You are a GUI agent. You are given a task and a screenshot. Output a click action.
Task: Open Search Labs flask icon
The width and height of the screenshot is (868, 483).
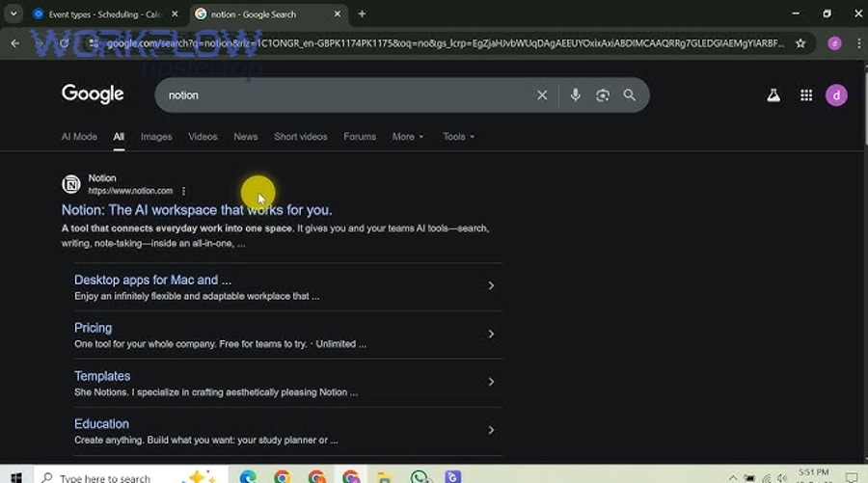pyautogui.click(x=773, y=95)
